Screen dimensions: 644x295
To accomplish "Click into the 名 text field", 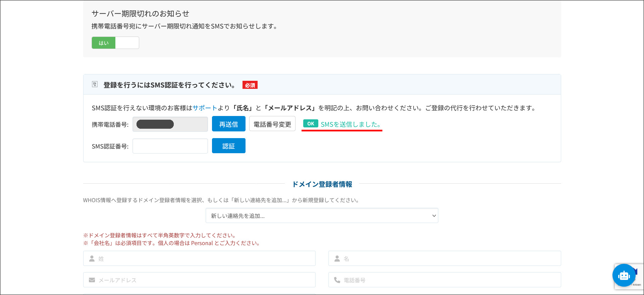I will pos(449,258).
